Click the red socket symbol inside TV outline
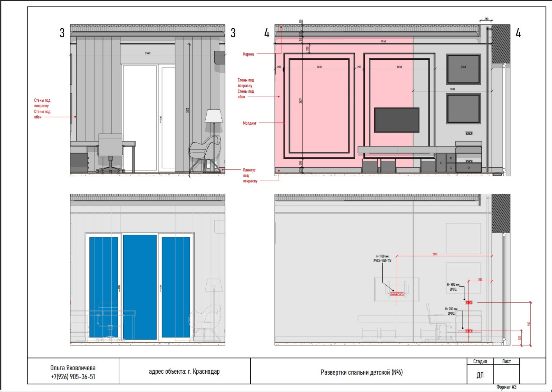 pyautogui.click(x=396, y=294)
